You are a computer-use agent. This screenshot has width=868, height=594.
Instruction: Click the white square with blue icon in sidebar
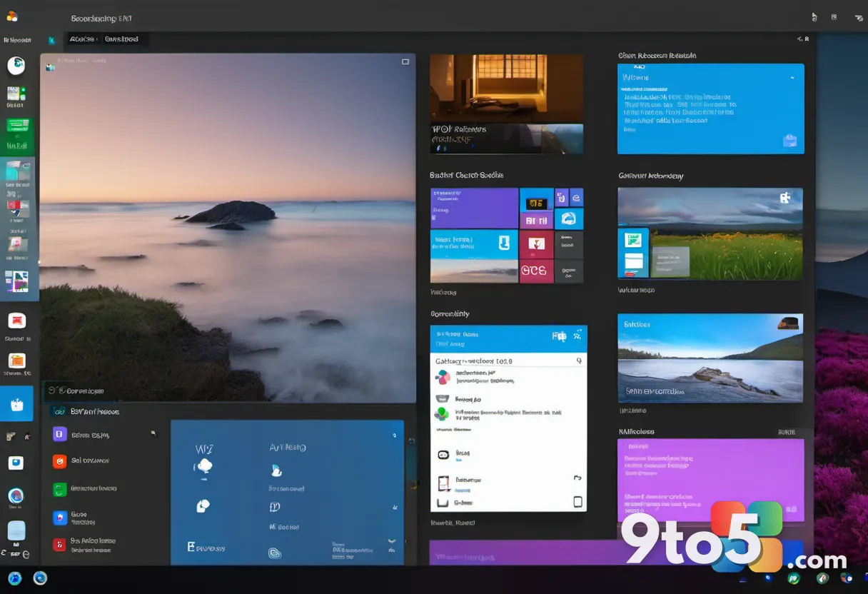pyautogui.click(x=16, y=463)
